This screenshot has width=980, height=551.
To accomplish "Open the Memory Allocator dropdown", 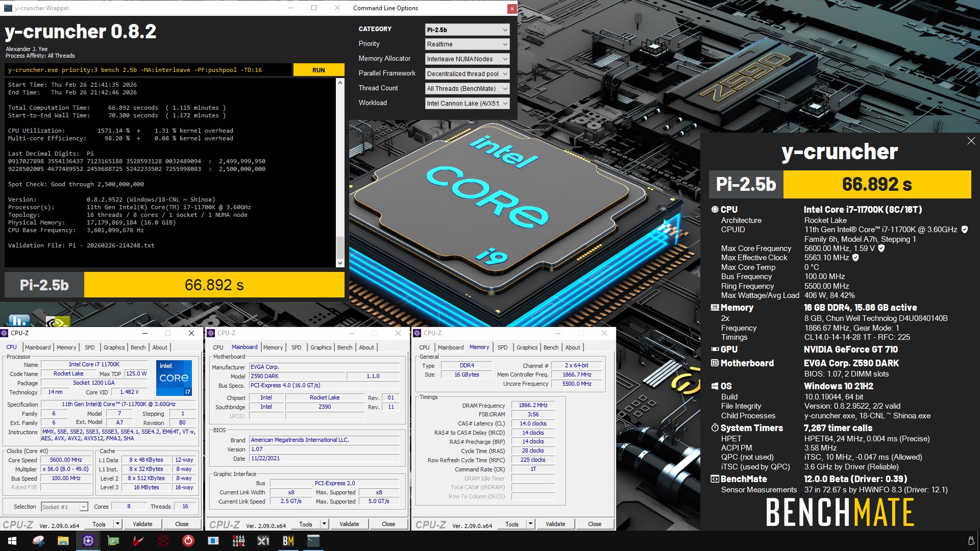I will [467, 59].
